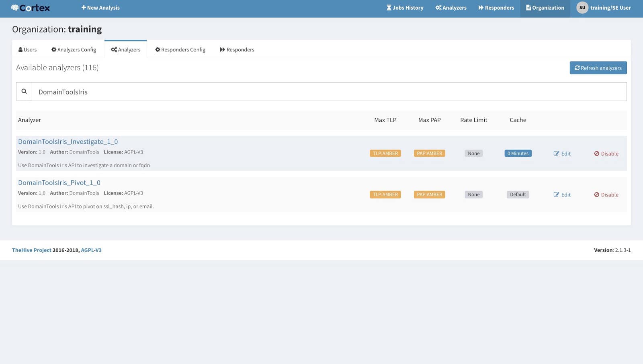
Task: Open the training/SE User account menu
Action: pos(604,8)
